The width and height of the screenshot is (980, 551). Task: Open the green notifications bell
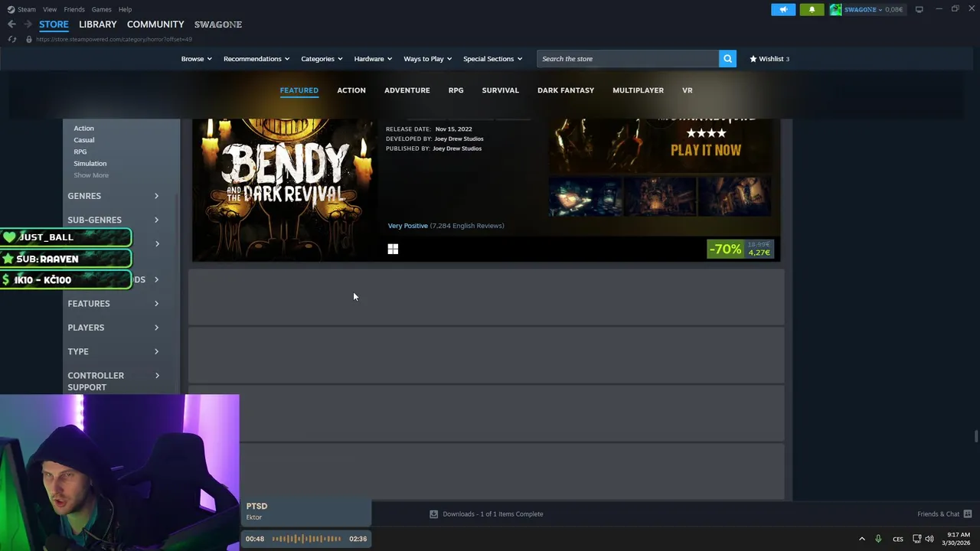[x=812, y=9]
